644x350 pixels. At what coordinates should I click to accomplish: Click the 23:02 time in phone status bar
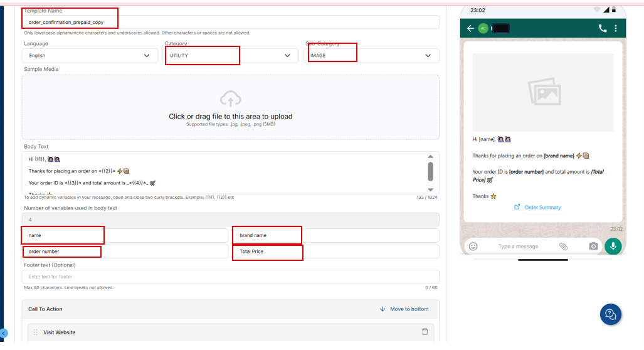click(x=478, y=10)
